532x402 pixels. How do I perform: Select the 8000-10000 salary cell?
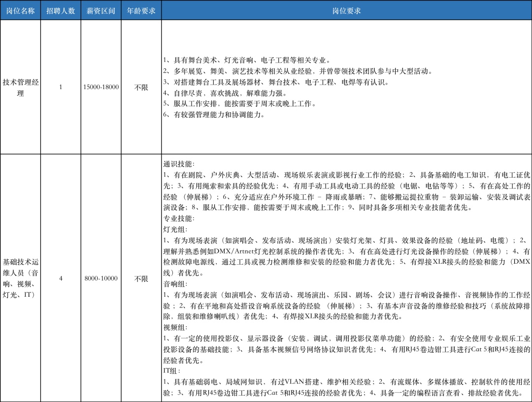point(101,278)
